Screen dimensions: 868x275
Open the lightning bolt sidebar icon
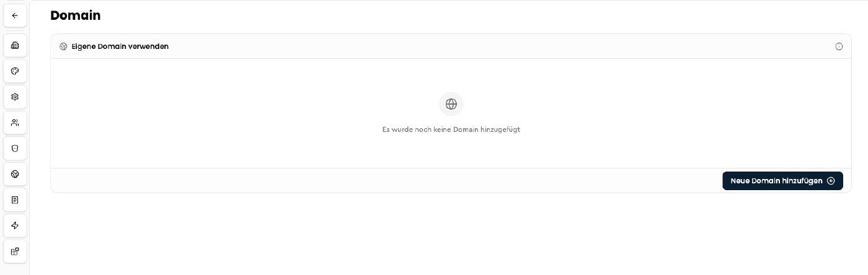15,225
